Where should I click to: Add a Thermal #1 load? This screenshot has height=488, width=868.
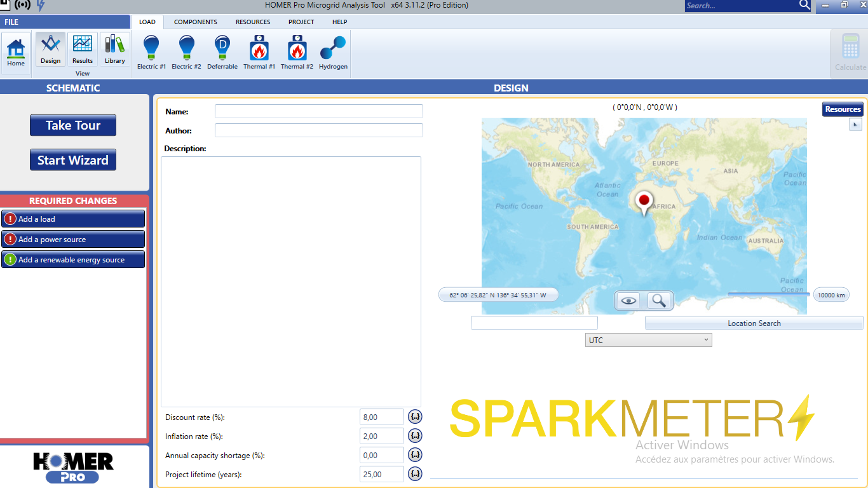[x=259, y=53]
